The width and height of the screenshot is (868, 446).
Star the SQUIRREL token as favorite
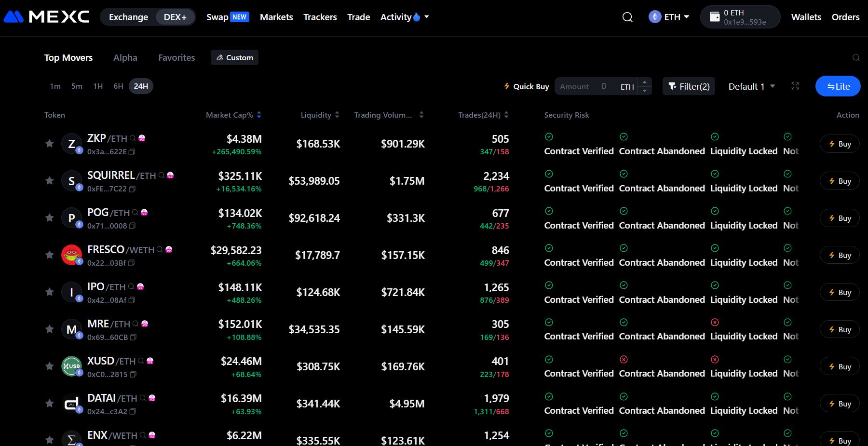(49, 180)
